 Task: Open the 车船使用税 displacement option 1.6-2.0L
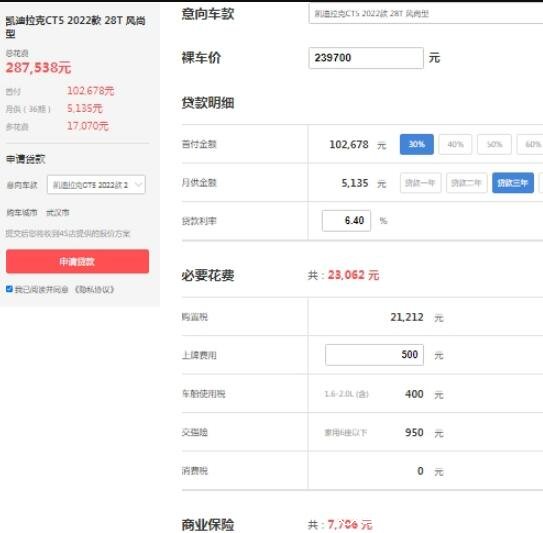(x=346, y=394)
